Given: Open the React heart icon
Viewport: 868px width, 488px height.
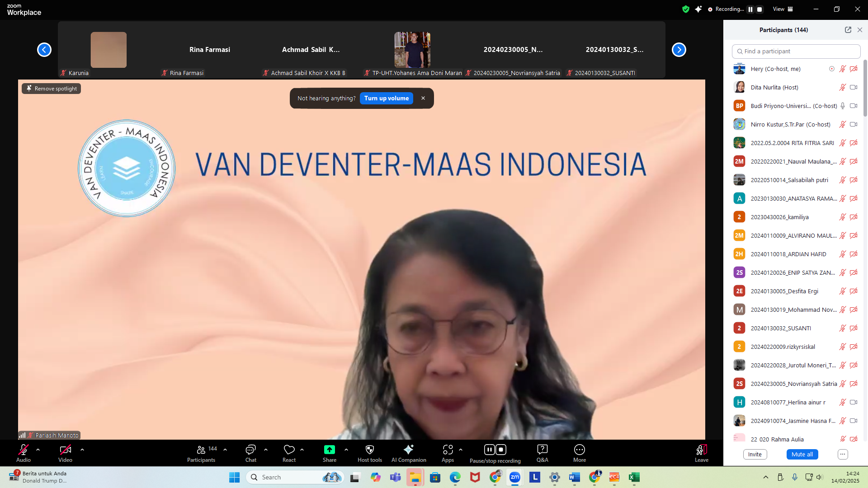Looking at the screenshot, I should click(x=289, y=450).
